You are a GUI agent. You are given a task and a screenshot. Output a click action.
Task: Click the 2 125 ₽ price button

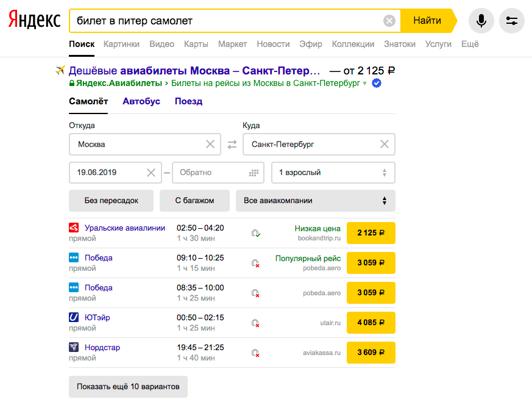coord(371,233)
